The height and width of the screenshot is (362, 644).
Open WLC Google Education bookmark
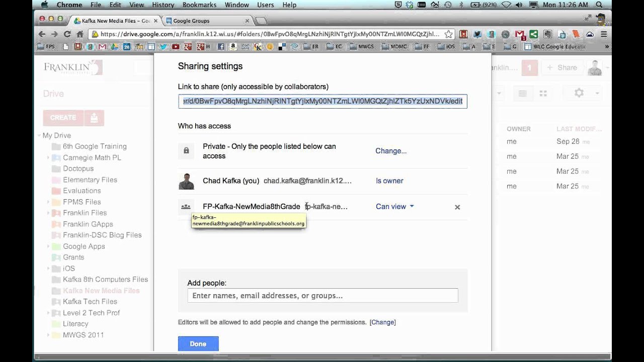(x=555, y=47)
